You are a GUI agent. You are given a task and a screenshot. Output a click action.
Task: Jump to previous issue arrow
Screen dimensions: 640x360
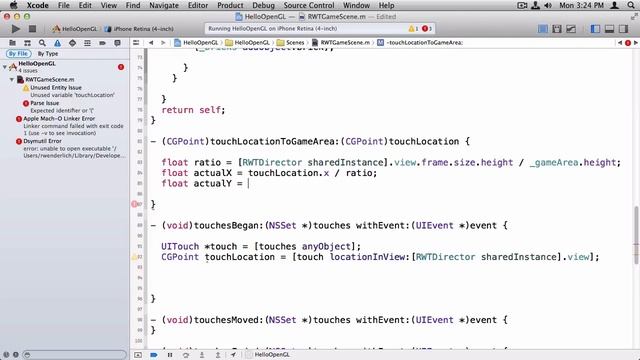point(620,42)
